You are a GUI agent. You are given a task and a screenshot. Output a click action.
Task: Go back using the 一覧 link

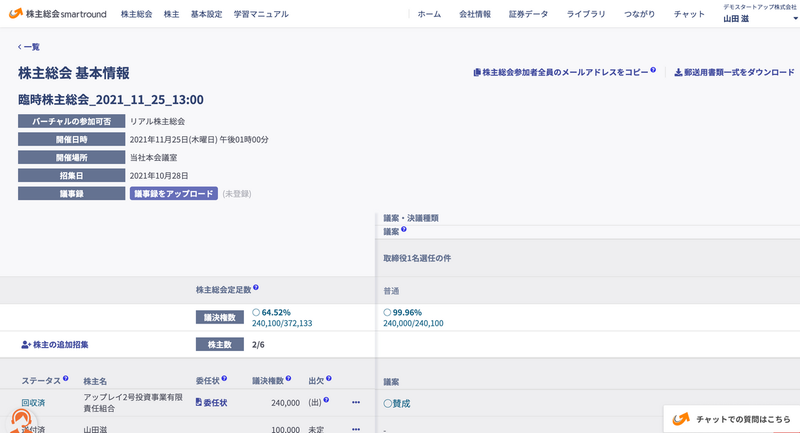coord(29,46)
